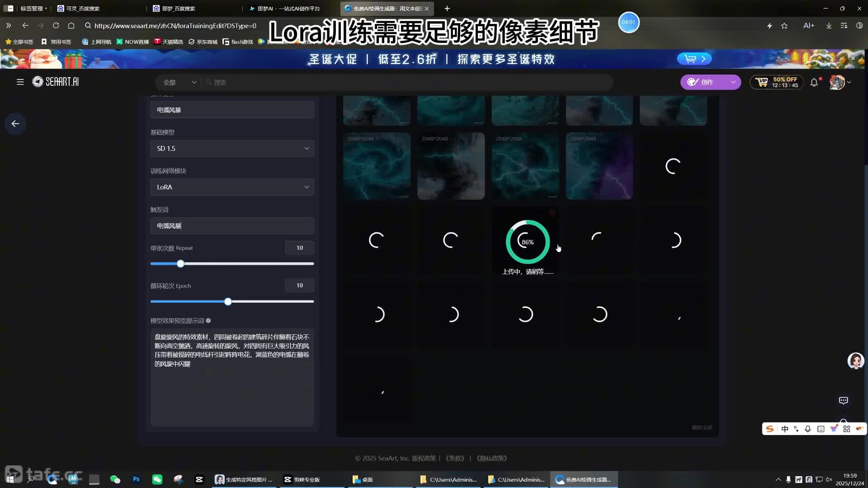Open the chat feedback icon
The width and height of the screenshot is (868, 488).
tap(843, 400)
